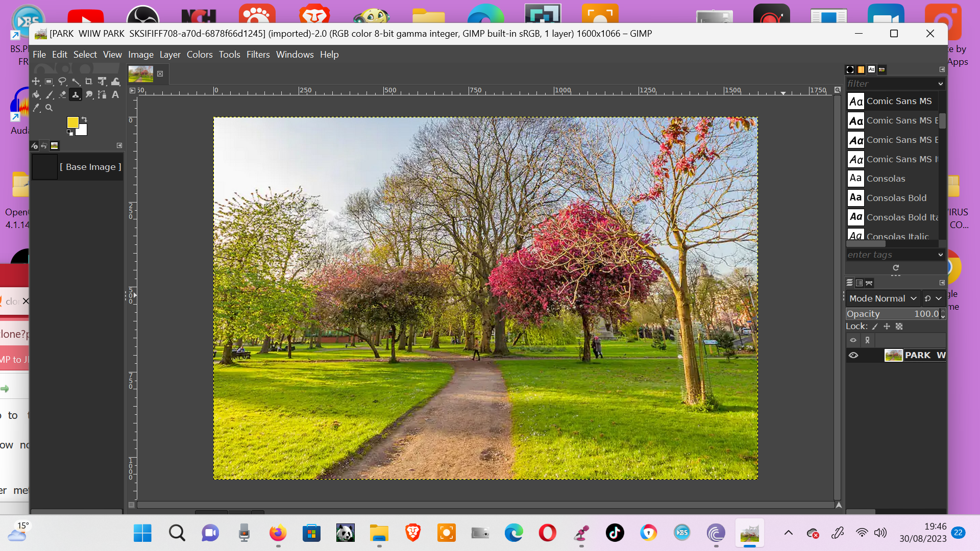This screenshot has width=980, height=551.
Task: Expand the font filter dropdown arrow
Action: tap(941, 84)
